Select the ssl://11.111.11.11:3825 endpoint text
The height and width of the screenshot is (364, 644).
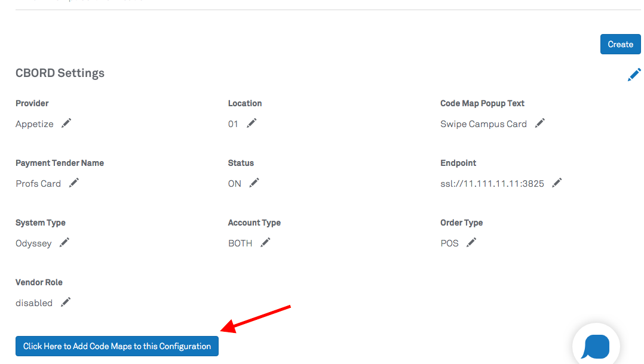pyautogui.click(x=492, y=184)
